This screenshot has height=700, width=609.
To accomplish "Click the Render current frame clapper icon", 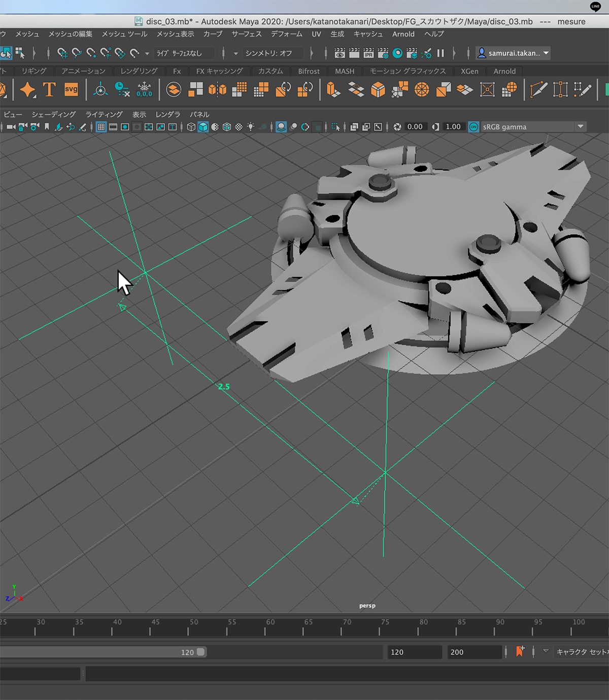I will [x=354, y=53].
